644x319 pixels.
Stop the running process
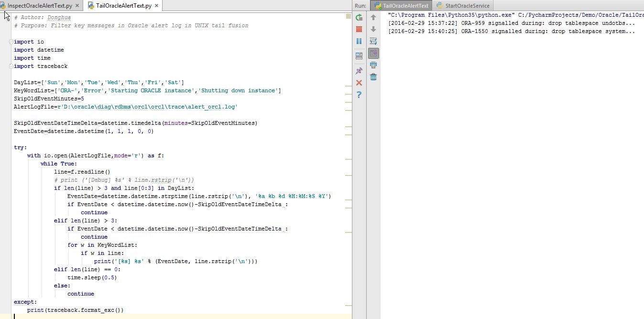[359, 29]
